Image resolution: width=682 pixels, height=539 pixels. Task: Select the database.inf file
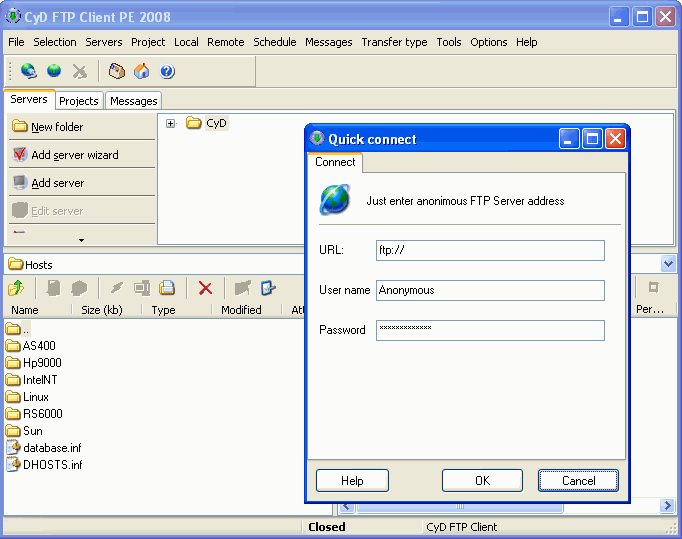tap(44, 448)
